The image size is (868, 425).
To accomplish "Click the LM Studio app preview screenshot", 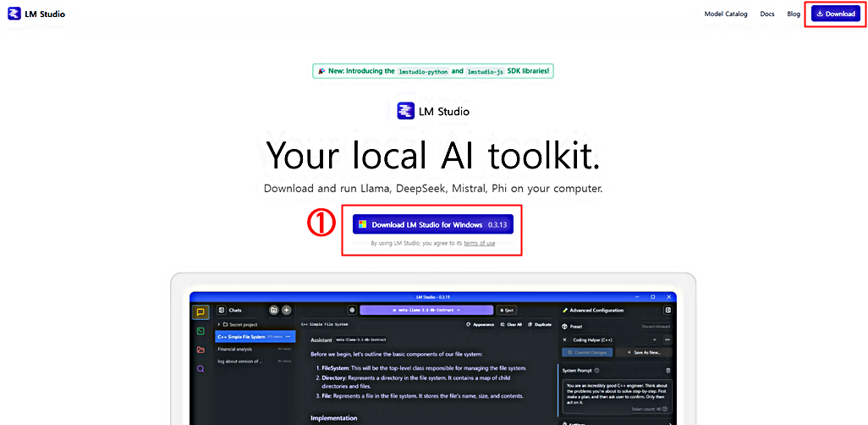I will 433,358.
